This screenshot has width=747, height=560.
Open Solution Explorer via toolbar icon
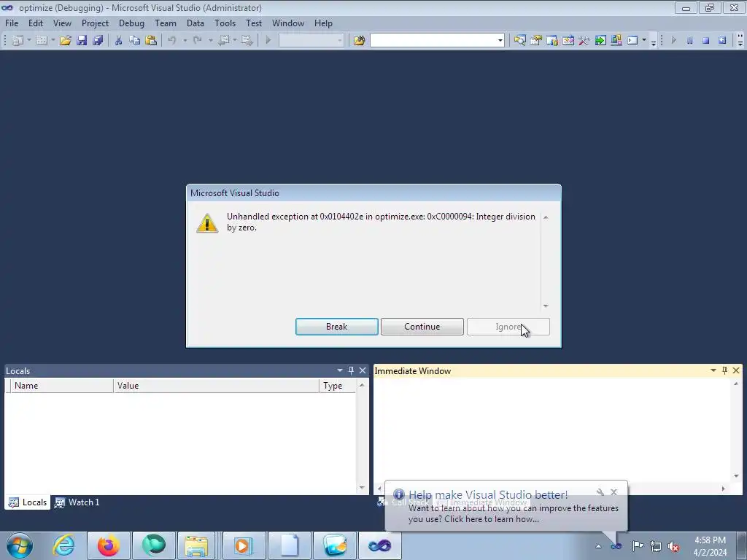[519, 41]
